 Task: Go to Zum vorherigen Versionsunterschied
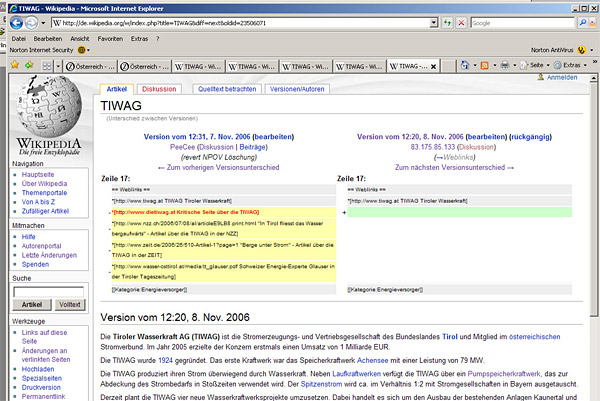218,168
